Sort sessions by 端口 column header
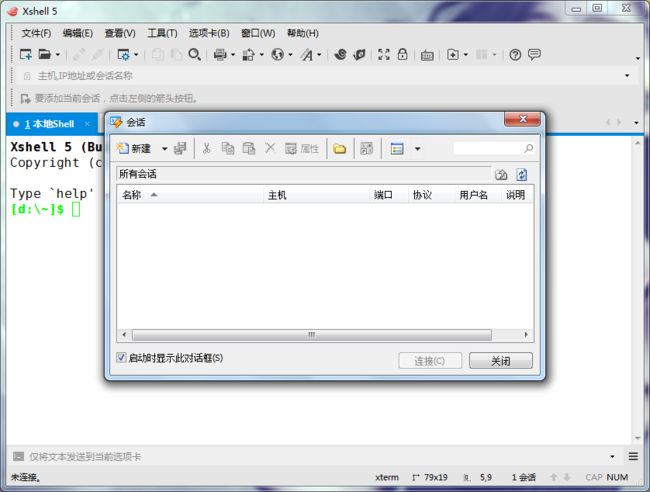This screenshot has width=650, height=492. coord(388,195)
